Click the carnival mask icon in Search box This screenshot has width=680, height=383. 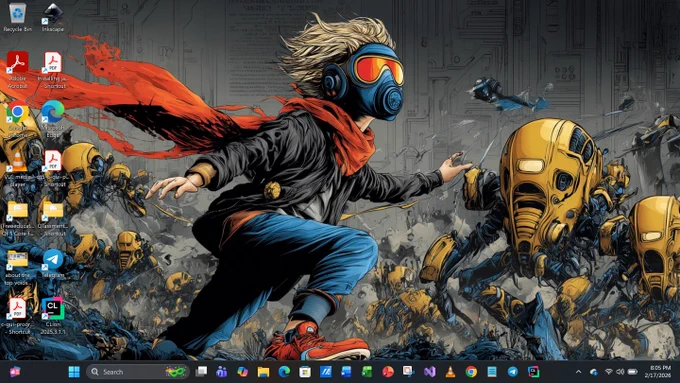coord(175,372)
